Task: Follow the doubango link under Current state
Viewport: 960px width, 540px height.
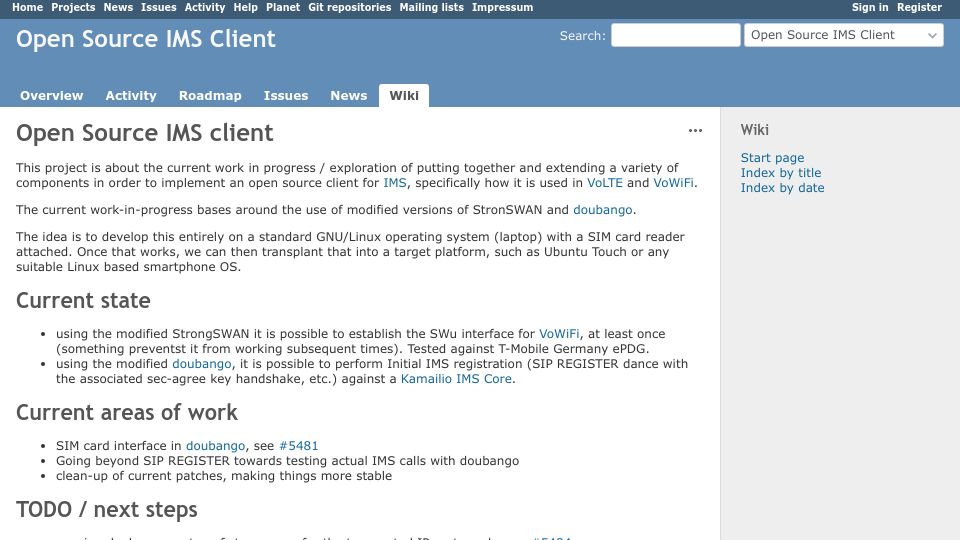Action: coord(201,364)
